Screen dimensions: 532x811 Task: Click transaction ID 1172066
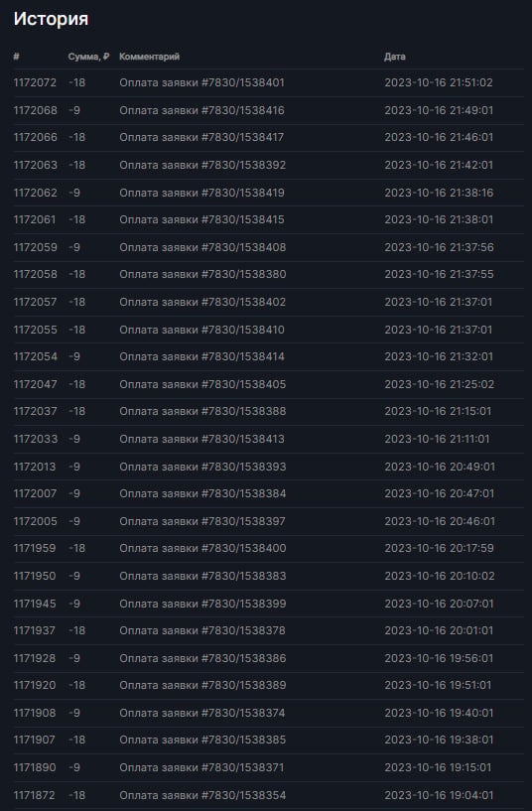pyautogui.click(x=35, y=137)
